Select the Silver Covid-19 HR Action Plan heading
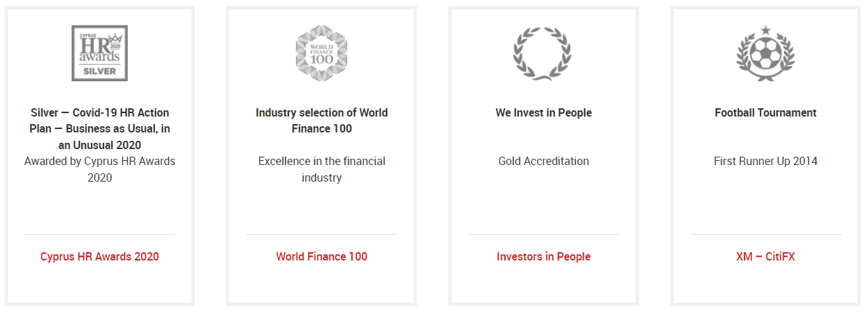This screenshot has height=312, width=868. tap(99, 128)
